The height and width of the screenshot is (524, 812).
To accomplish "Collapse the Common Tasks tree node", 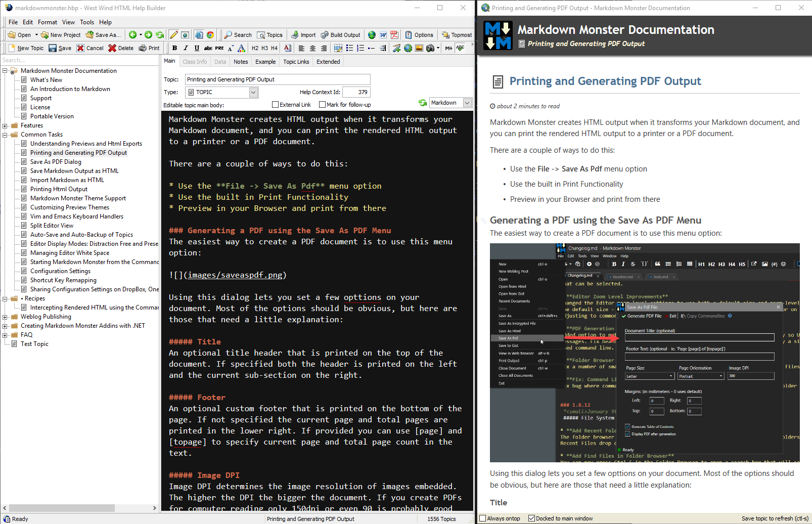I will (x=5, y=135).
